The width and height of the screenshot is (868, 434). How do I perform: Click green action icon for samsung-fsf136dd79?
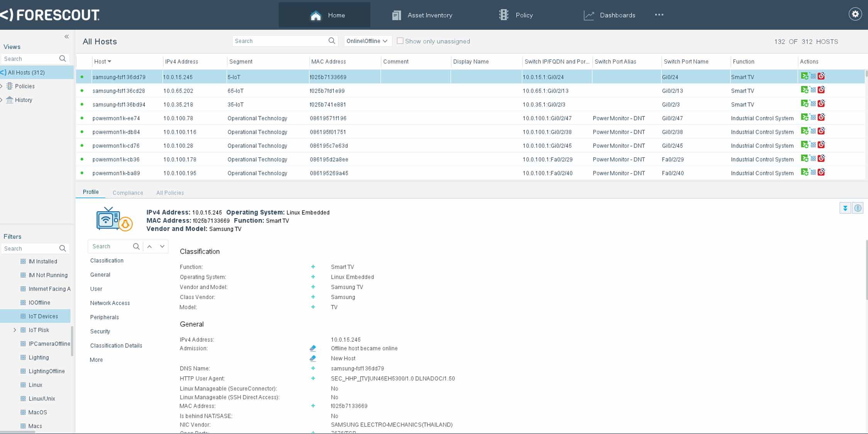(x=804, y=76)
